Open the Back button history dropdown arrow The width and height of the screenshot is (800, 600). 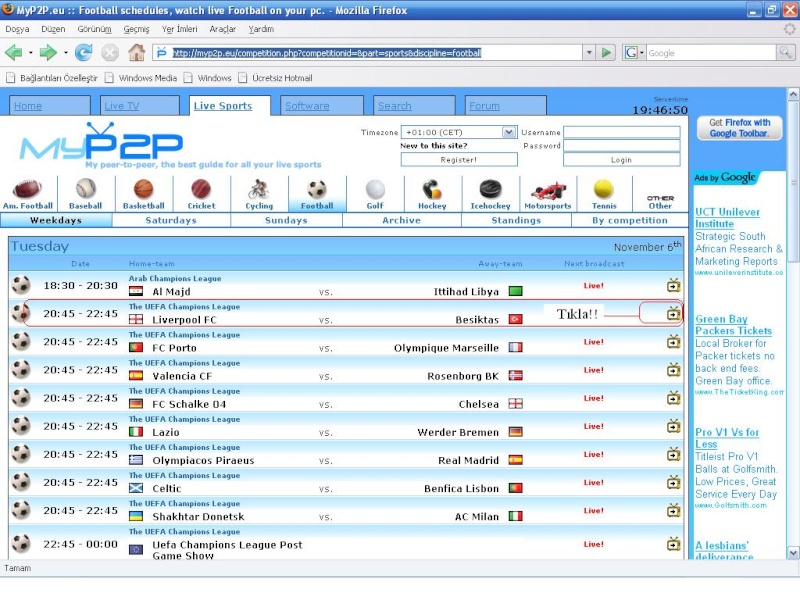click(x=31, y=53)
